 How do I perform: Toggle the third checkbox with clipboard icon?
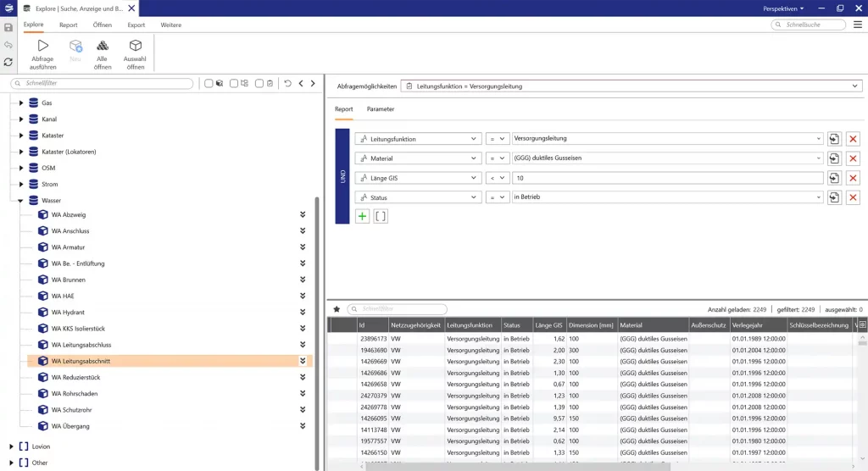click(x=259, y=84)
